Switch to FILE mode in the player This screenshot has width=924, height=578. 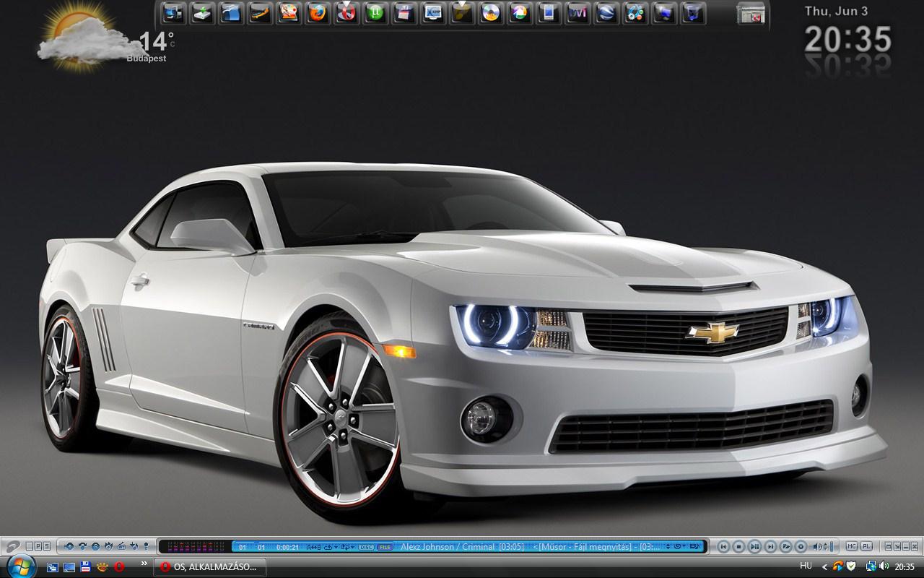[x=385, y=547]
